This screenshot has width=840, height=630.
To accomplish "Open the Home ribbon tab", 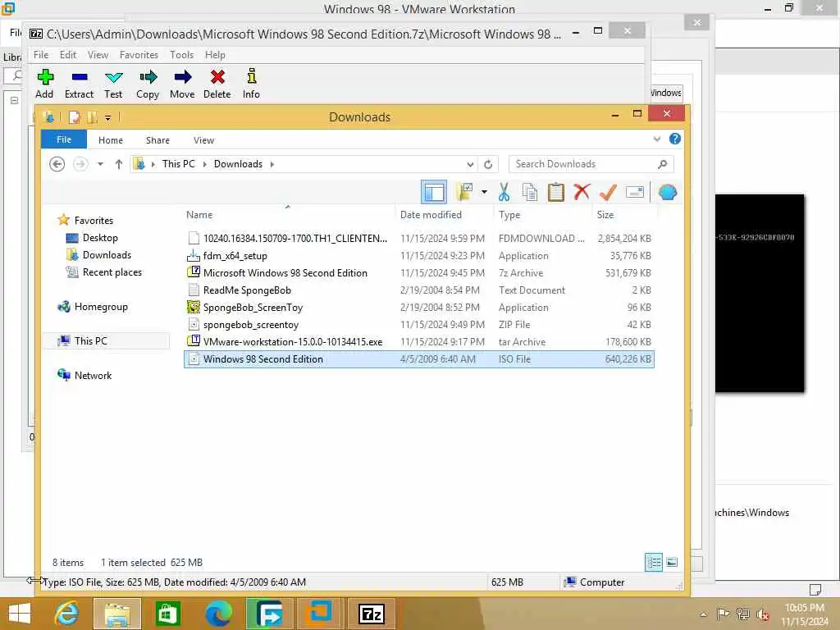I will (x=111, y=139).
